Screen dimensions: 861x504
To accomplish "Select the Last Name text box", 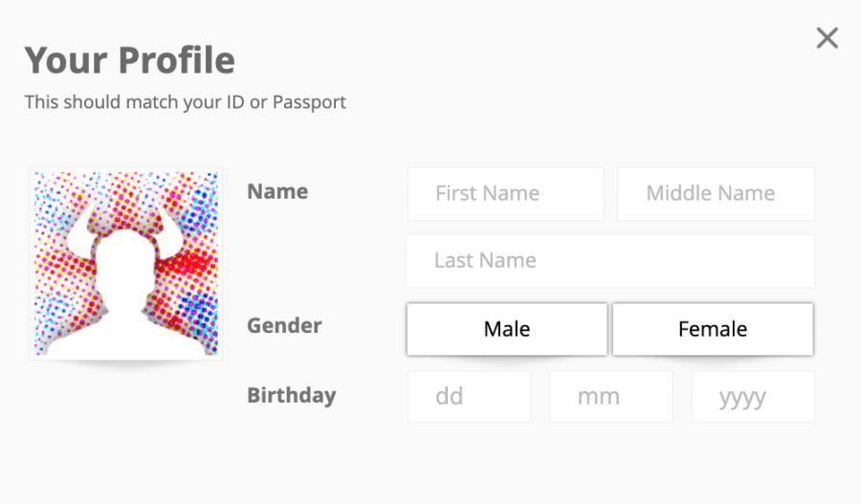I will [610, 261].
